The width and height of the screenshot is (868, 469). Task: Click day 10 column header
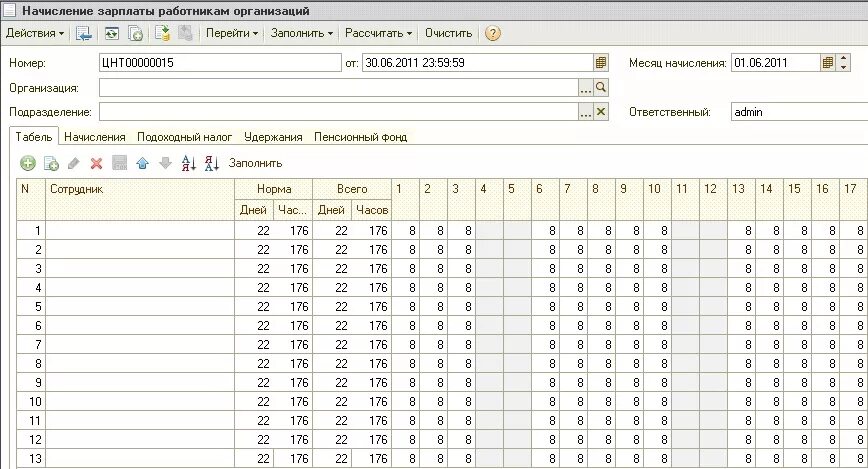[x=657, y=199]
